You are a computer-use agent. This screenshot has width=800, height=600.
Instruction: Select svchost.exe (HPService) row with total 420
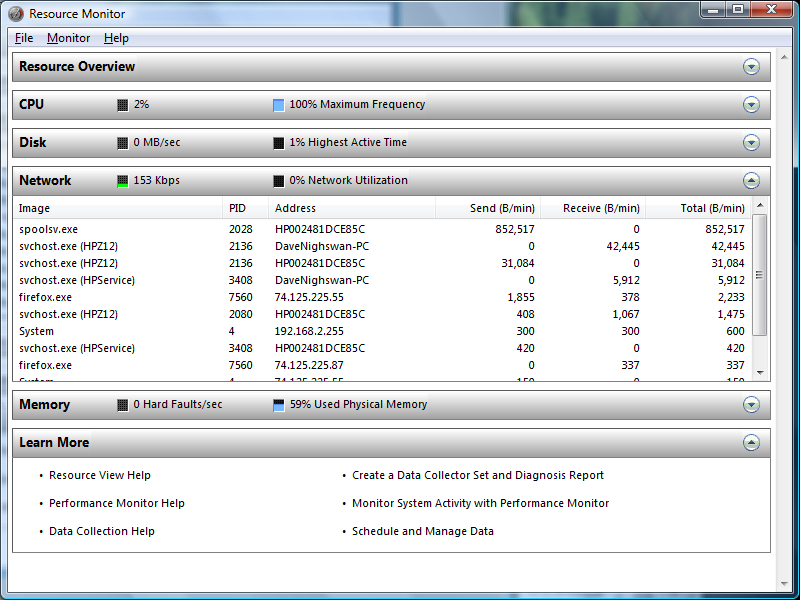tap(382, 348)
